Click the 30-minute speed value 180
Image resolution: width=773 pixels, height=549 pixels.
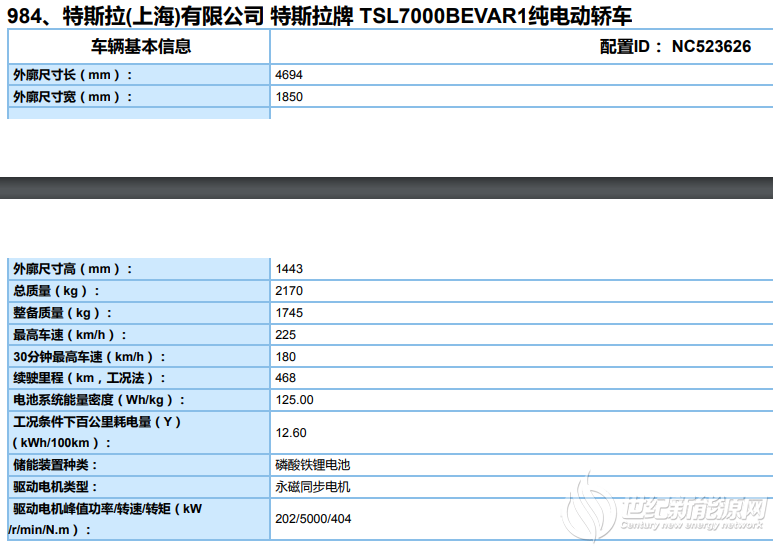(x=285, y=356)
